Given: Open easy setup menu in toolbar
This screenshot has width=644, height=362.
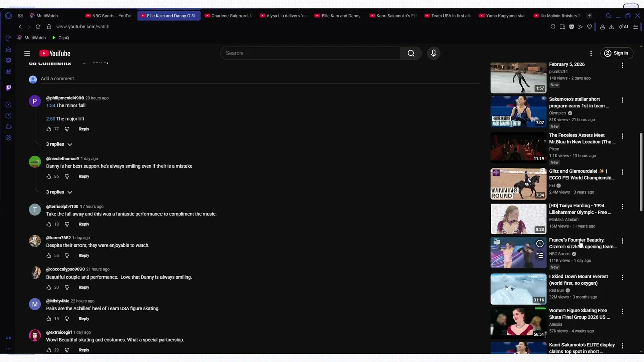Looking at the screenshot, I should coord(636,27).
